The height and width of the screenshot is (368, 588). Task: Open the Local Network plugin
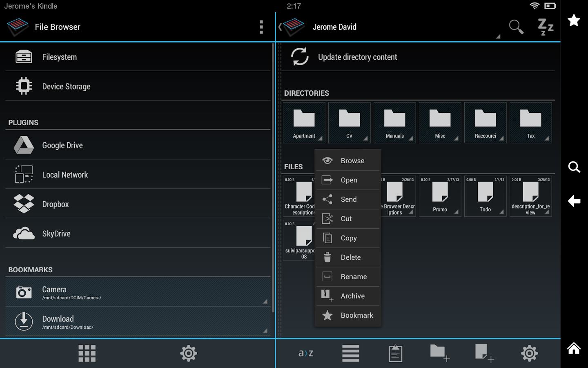tap(138, 175)
